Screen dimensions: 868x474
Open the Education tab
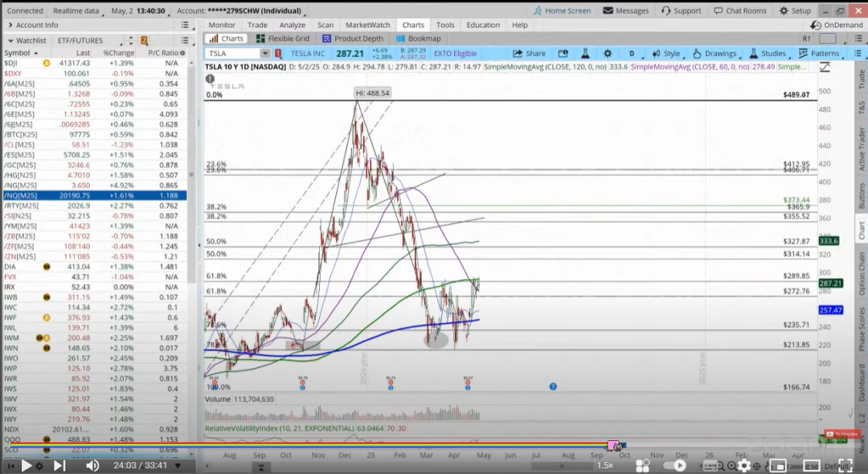483,25
